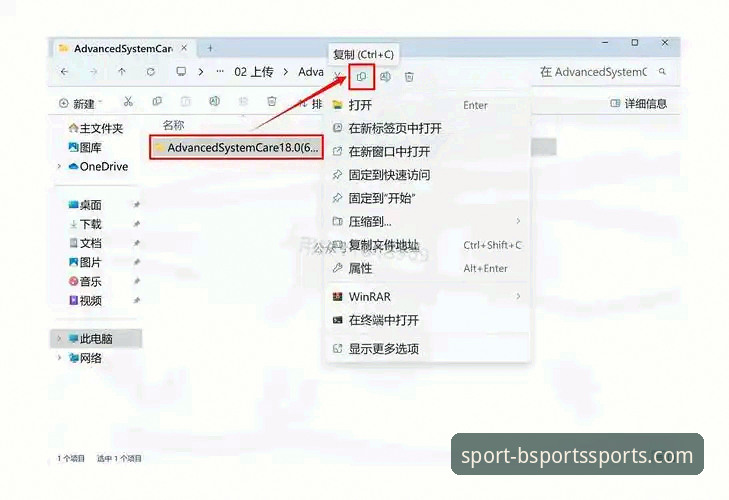Refresh the current folder view
Screen dimensions: 729x500
coord(151,72)
